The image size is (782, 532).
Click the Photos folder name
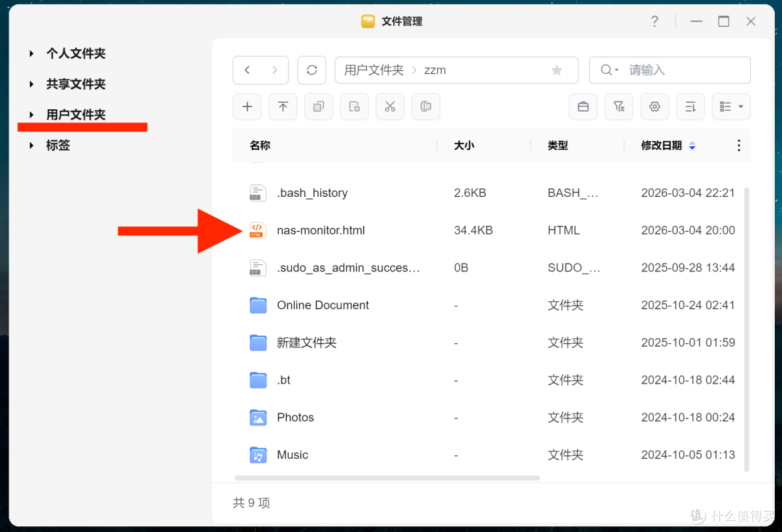[295, 418]
